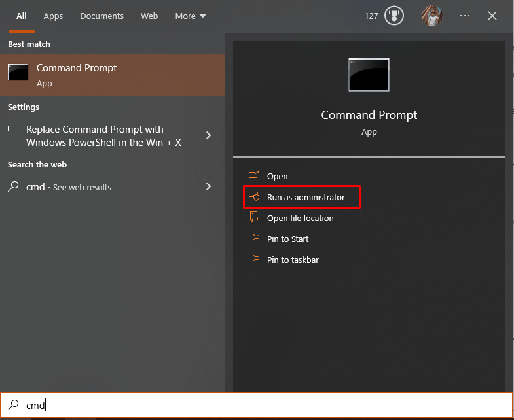This screenshot has height=420, width=514.
Task: Switch to the Documents tab
Action: coord(101,16)
